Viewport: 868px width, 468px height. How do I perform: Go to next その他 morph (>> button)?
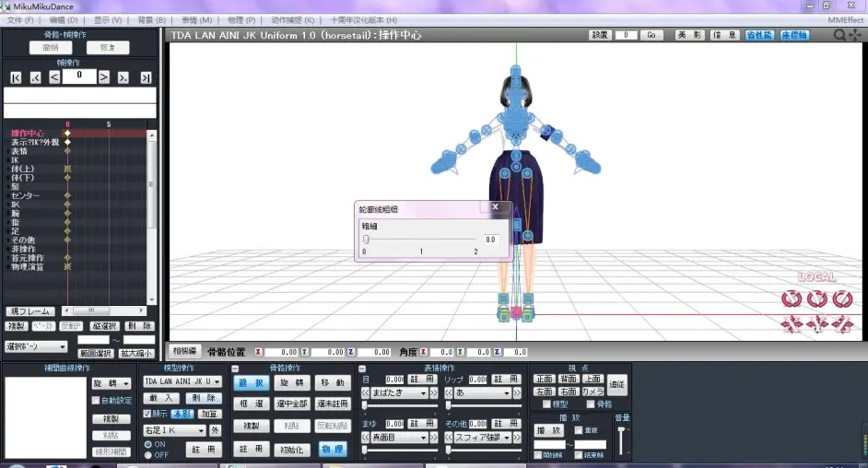tap(517, 437)
